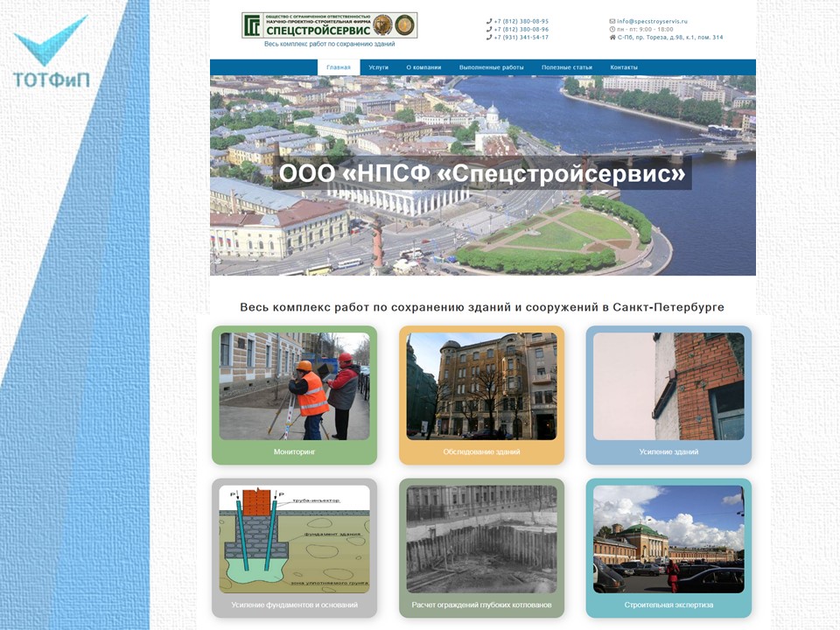
Task: Click the +7 (812) 380-08-96 phone number
Action: click(521, 30)
